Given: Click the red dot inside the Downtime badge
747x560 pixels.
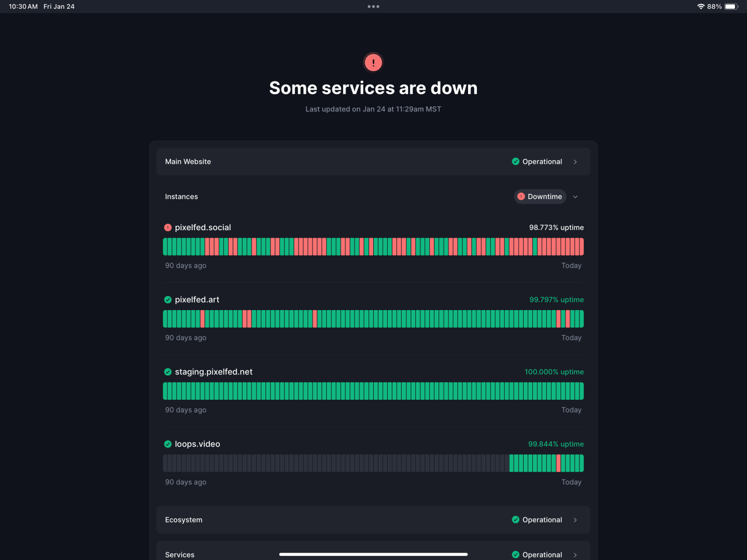Looking at the screenshot, I should (x=522, y=197).
